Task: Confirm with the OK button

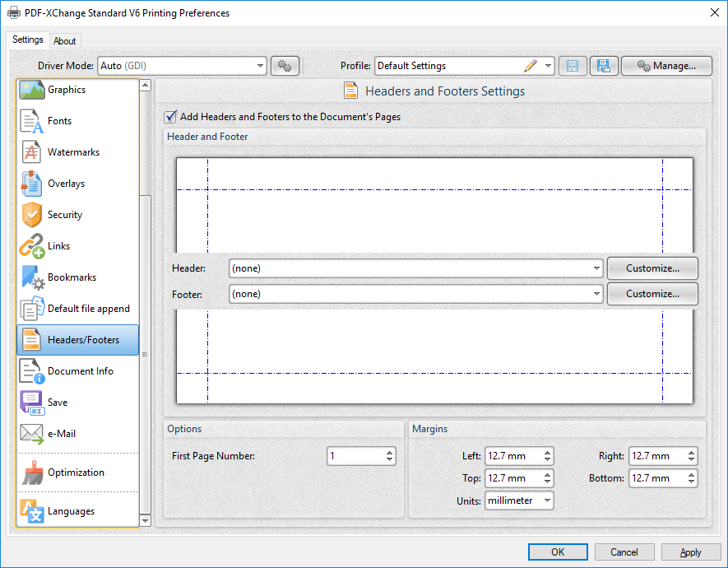Action: (558, 552)
